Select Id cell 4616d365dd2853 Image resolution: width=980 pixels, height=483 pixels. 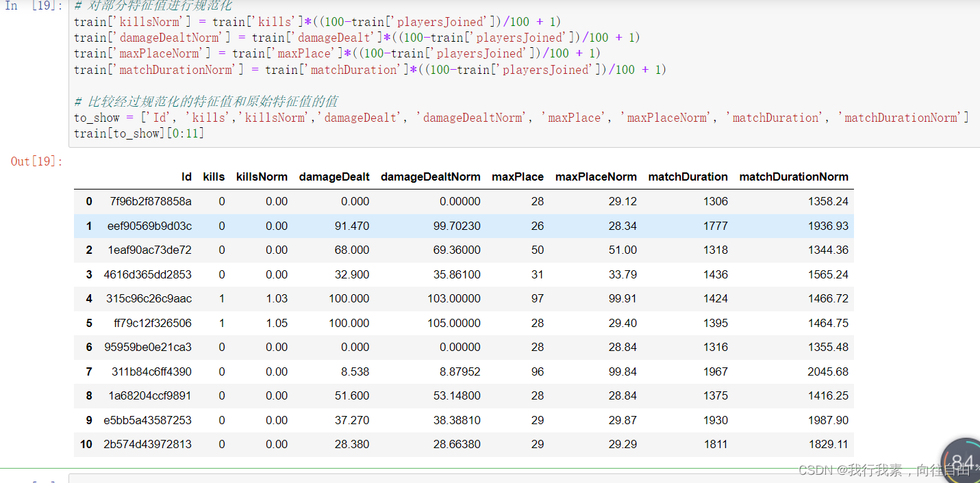148,274
